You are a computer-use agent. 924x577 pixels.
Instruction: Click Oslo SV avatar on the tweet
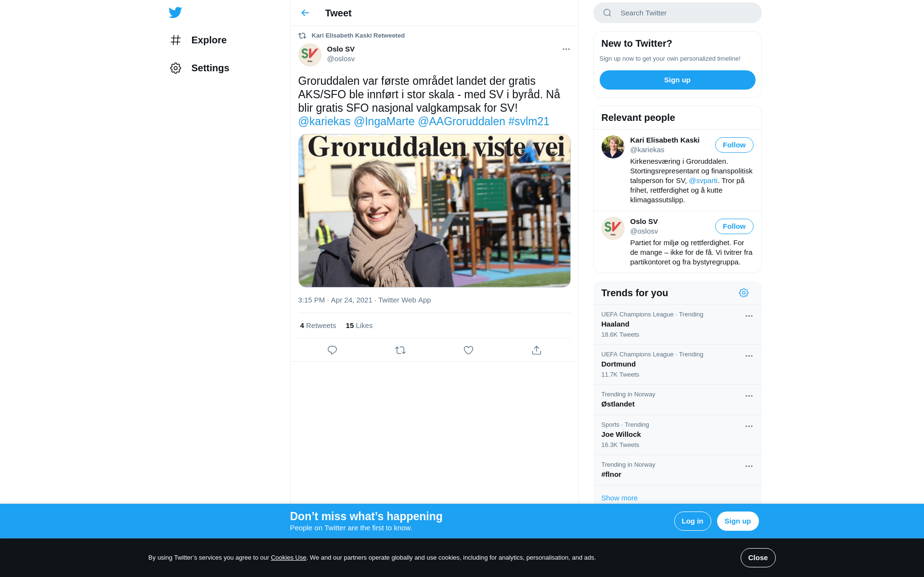310,55
